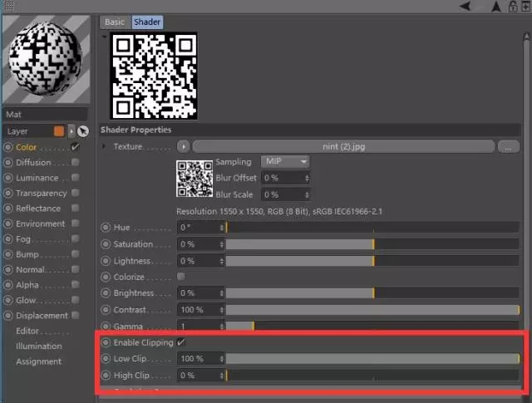Switch to the Basic tab

[x=115, y=22]
